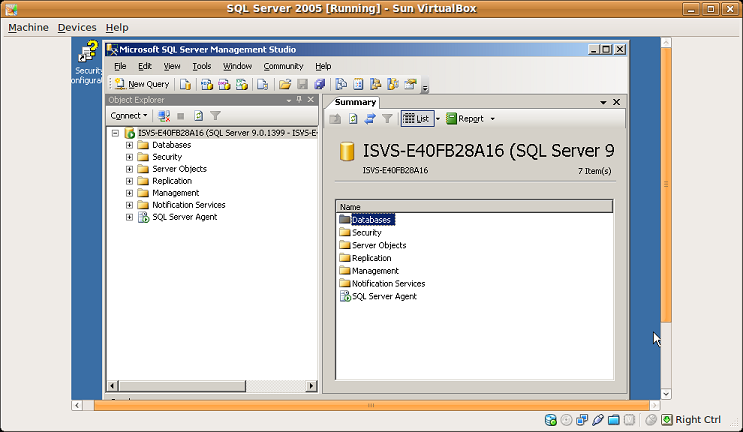Open the Community menu
Viewport: 743px width, 432px height.
(283, 66)
